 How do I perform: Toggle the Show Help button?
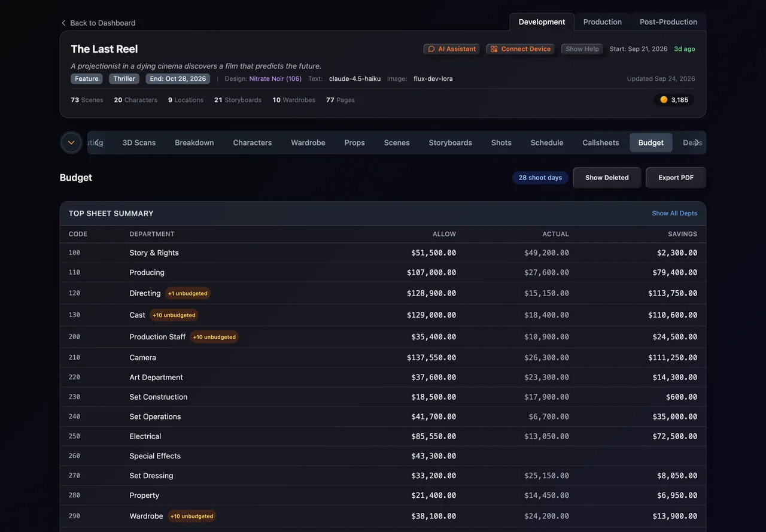tap(583, 49)
